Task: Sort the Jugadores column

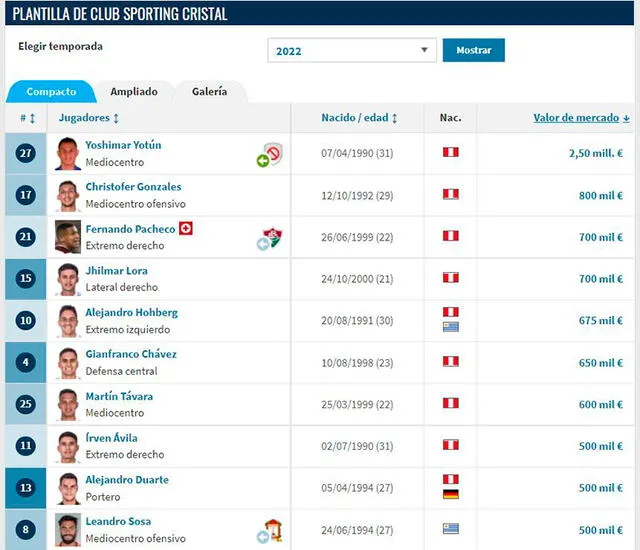Action: (x=88, y=118)
